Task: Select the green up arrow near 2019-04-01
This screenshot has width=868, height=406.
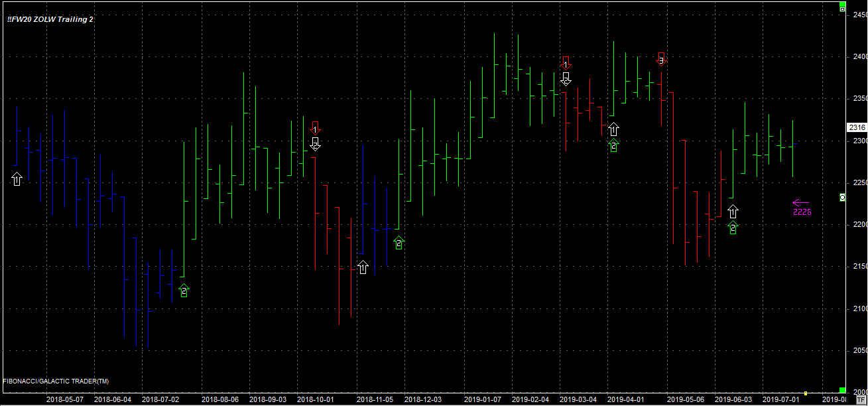Action: [x=613, y=145]
